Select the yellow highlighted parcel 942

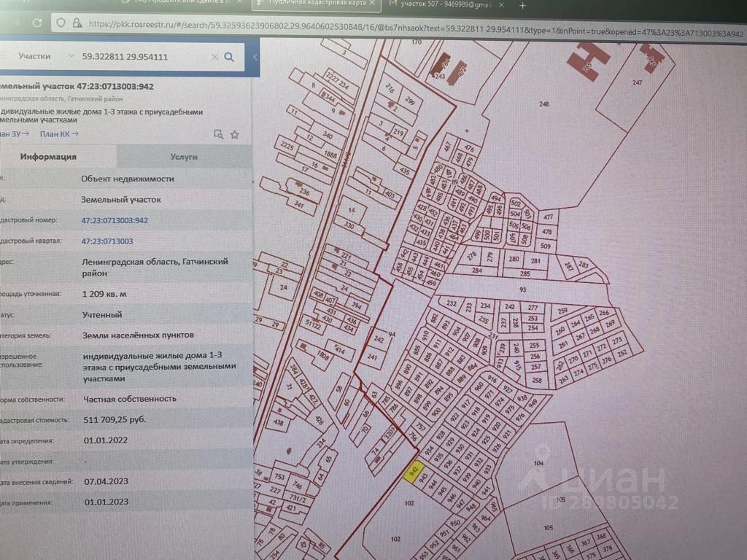pos(414,471)
